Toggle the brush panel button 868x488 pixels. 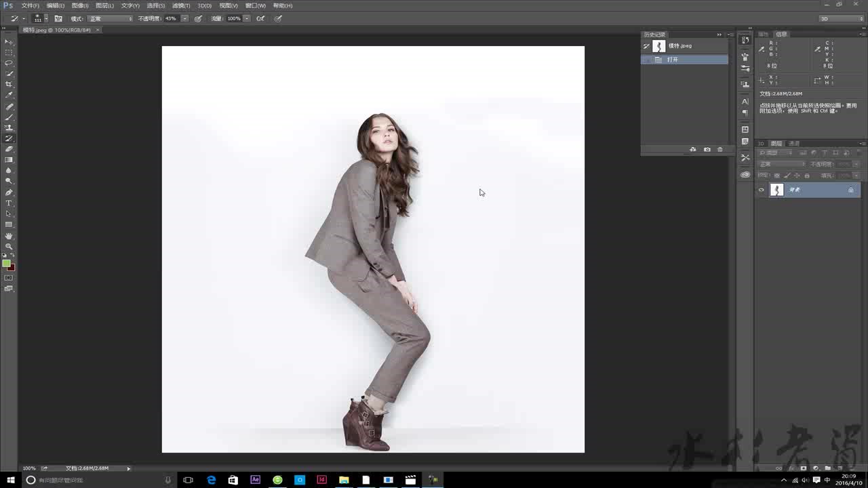pyautogui.click(x=58, y=18)
